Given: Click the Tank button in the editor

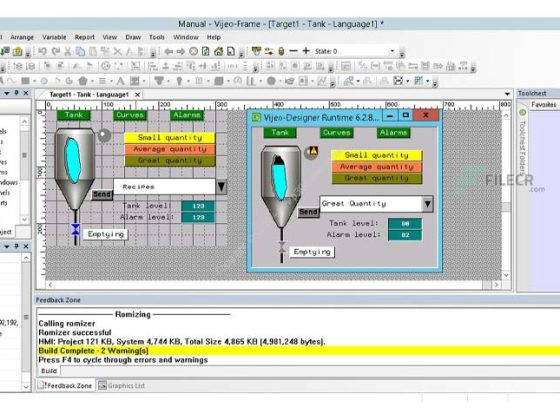Looking at the screenshot, I should 74,115.
